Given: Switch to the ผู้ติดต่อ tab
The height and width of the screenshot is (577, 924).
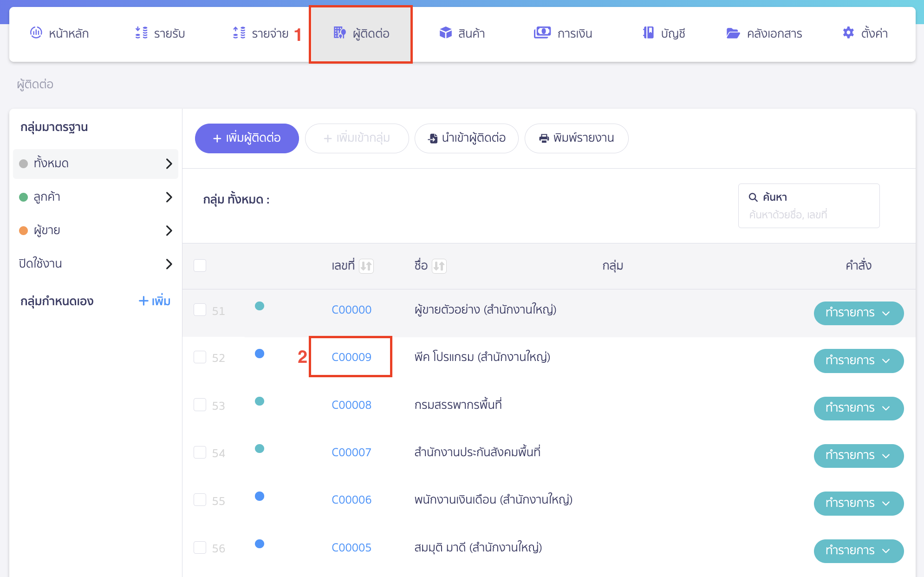Looking at the screenshot, I should pos(361,33).
